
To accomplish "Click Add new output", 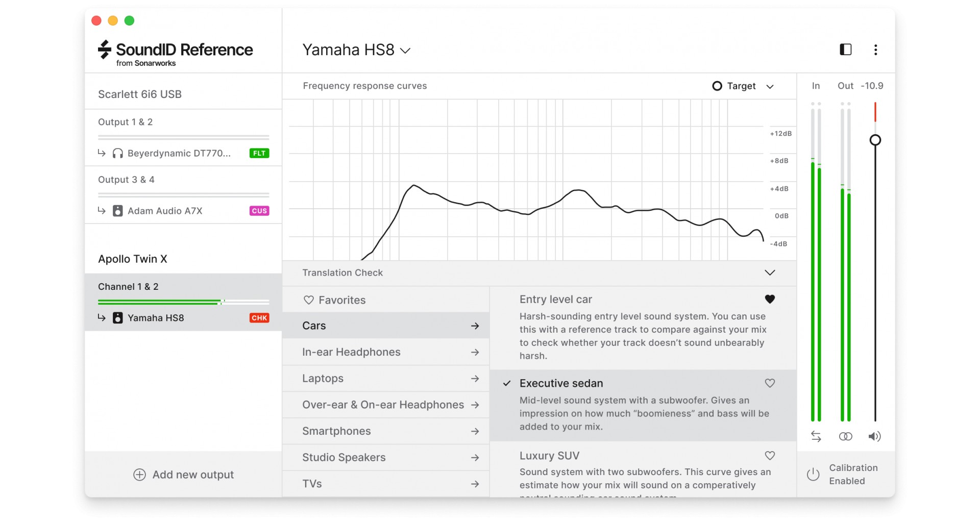I will click(183, 475).
